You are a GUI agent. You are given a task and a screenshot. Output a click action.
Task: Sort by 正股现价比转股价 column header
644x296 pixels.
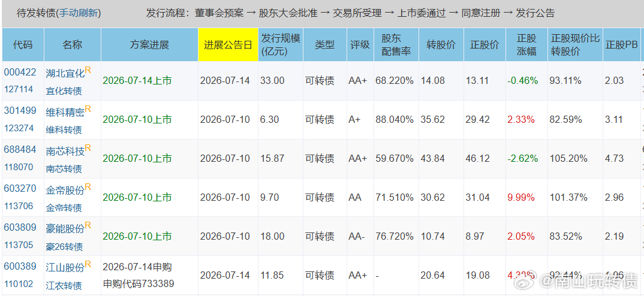pos(575,45)
